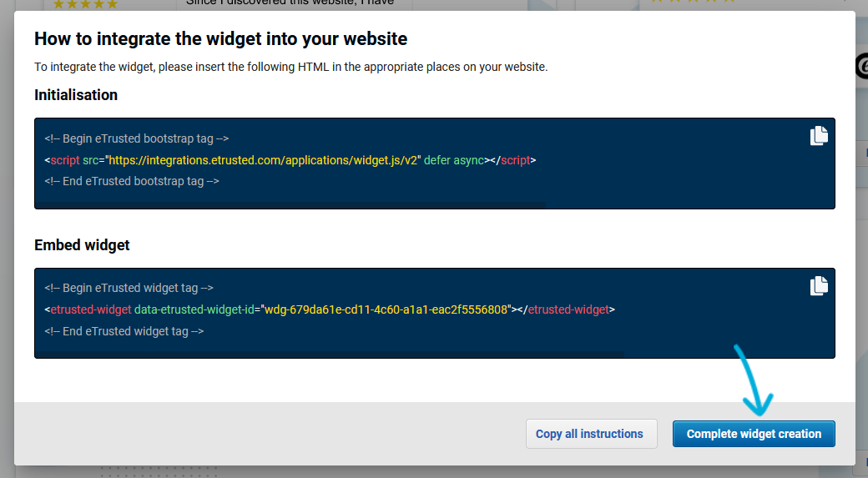The image size is (868, 478).
Task: Copy the Embed widget code via copy icon
Action: (819, 286)
